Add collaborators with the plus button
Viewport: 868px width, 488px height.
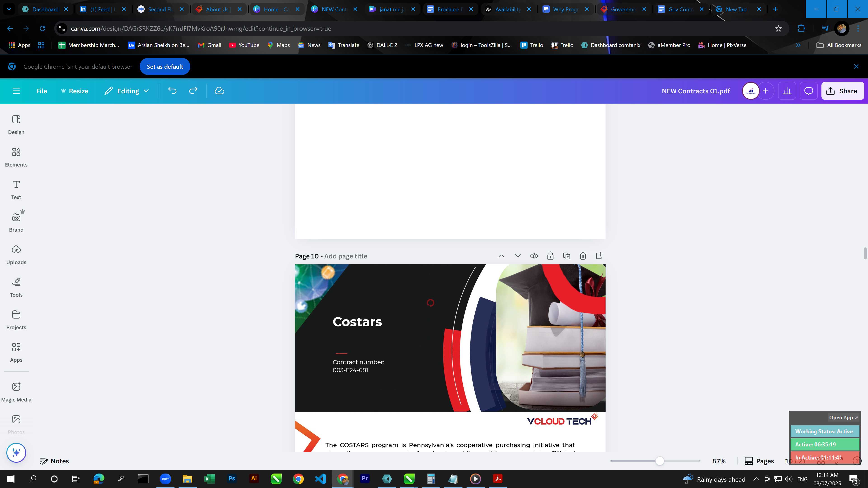click(x=765, y=91)
